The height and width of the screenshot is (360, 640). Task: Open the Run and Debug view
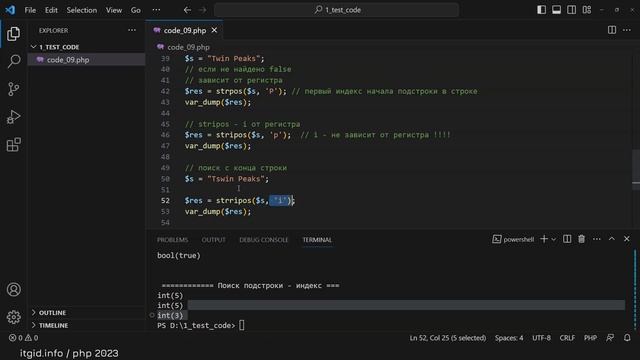point(13,117)
